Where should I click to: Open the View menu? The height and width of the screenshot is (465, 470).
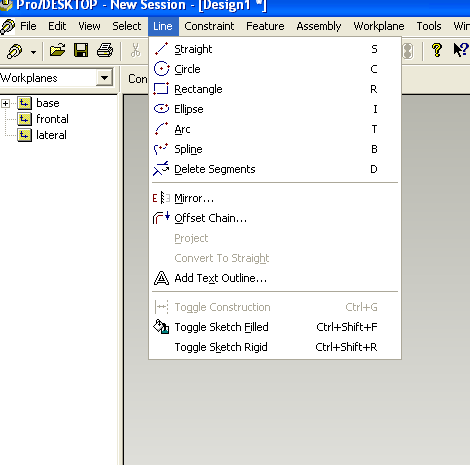tap(89, 26)
